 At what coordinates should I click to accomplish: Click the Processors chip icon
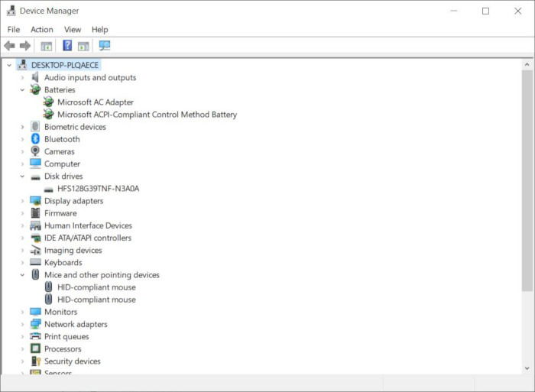click(35, 348)
